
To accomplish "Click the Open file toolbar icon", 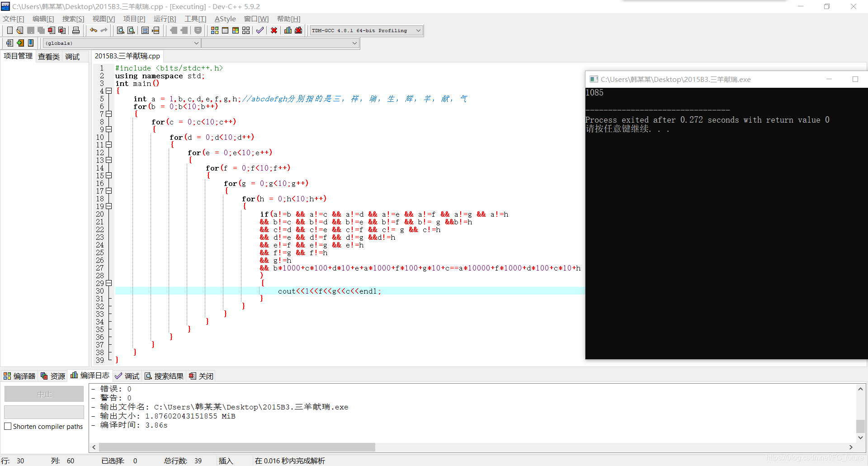I will [x=20, y=30].
